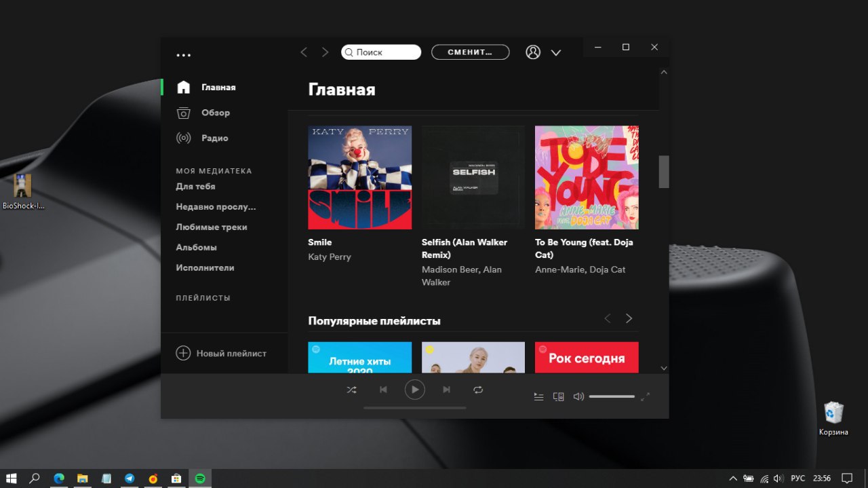868x488 pixels.
Task: Click the Madison Beer, Alan Walker artist text
Action: 462,276
